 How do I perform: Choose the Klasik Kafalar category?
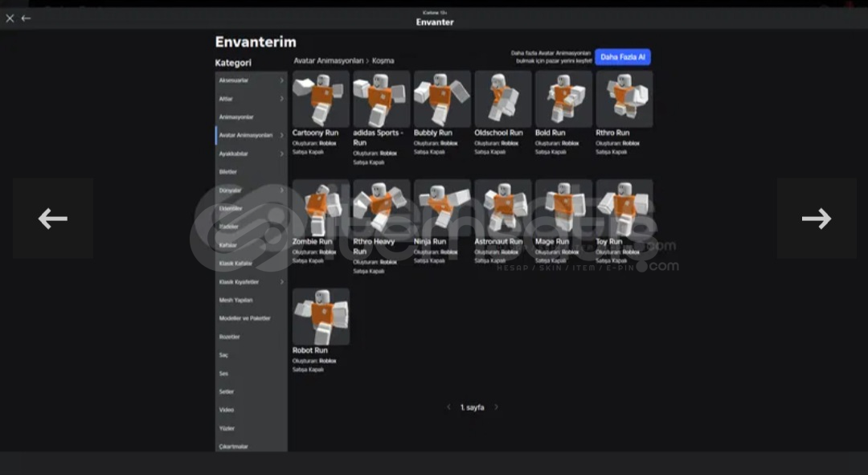252,263
